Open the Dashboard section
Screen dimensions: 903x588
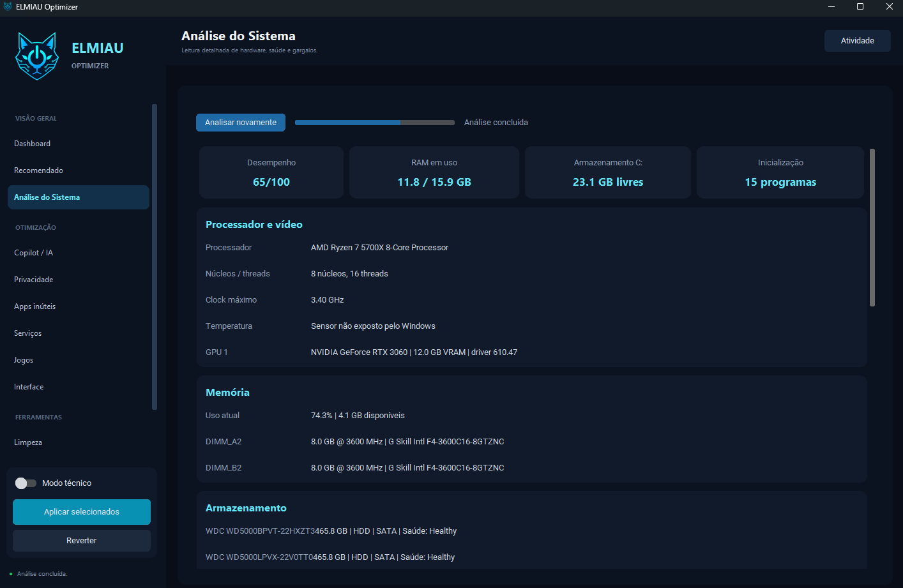(79, 144)
